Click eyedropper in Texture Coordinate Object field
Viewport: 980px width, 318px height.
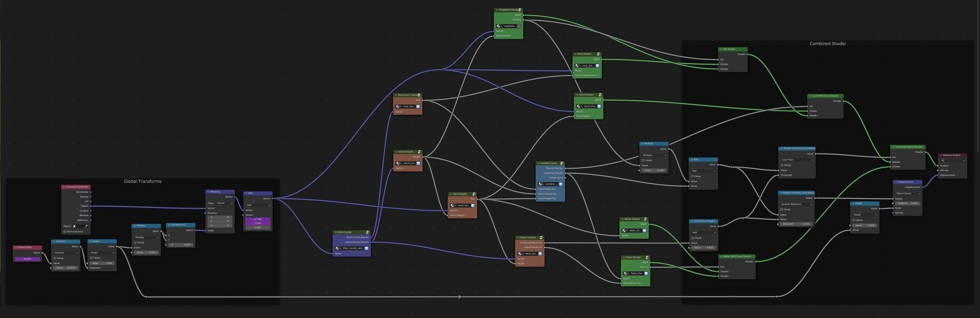86,226
